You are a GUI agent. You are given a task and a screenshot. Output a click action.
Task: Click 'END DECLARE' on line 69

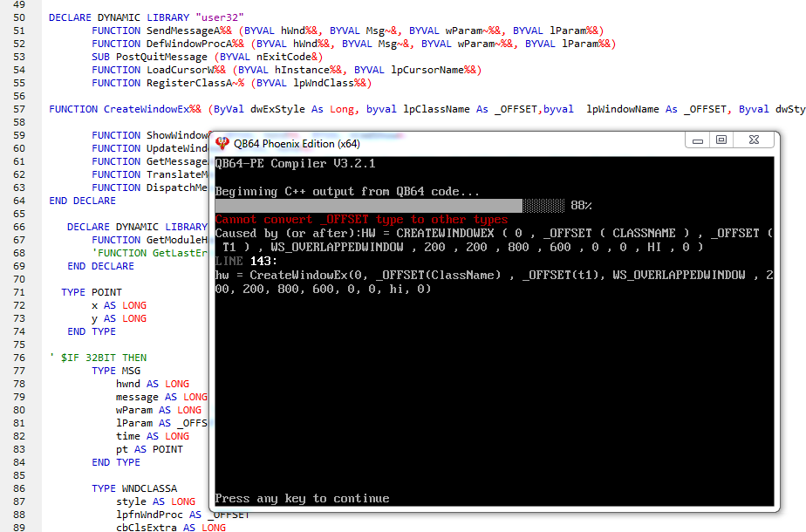[101, 266]
